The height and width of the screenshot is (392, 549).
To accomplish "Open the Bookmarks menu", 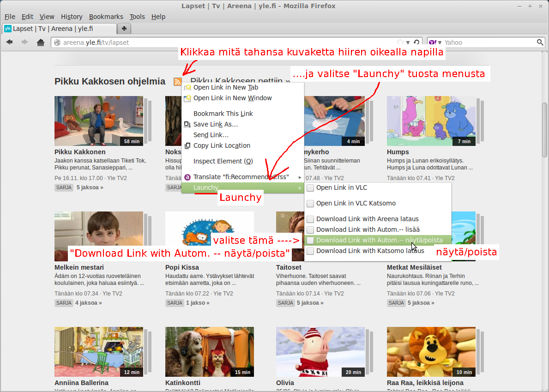I will click(x=106, y=17).
